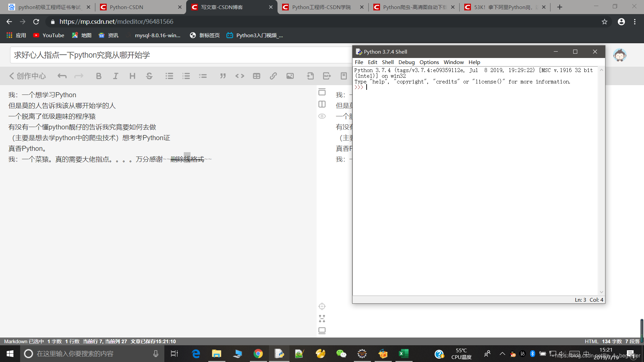This screenshot has height=362, width=644.
Task: Click the Undo button in editor toolbar
Action: [62, 75]
